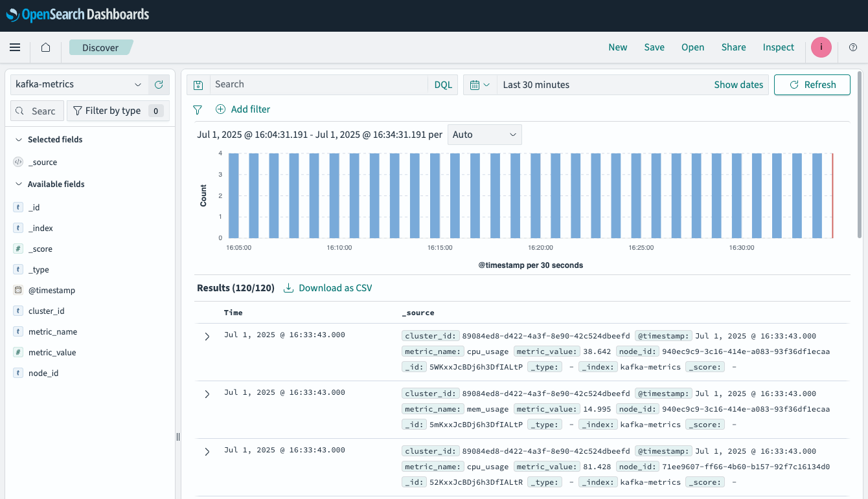Refresh the kafka-metrics index pattern via the reload icon
The width and height of the screenshot is (868, 499).
point(159,84)
